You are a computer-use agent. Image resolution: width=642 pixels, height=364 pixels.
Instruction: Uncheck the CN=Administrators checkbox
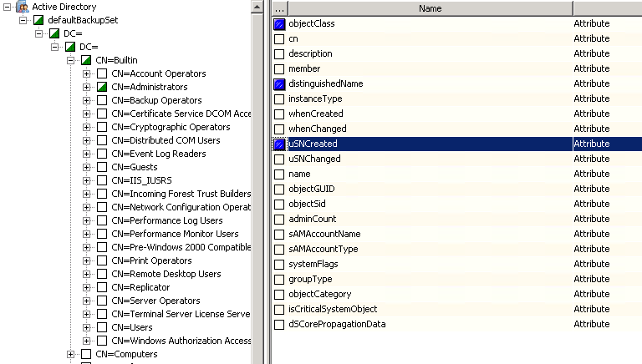(x=102, y=87)
